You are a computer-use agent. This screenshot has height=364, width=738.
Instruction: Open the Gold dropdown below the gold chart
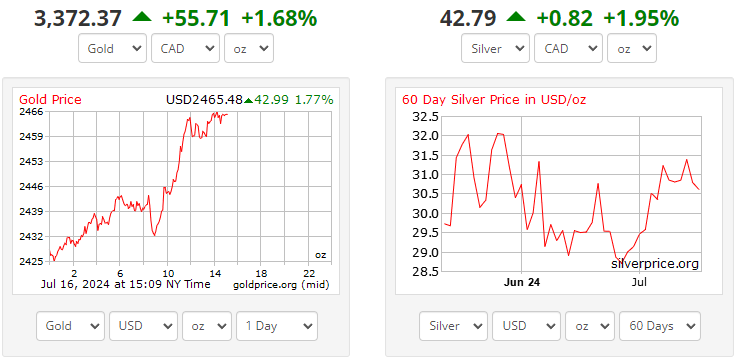pyautogui.click(x=71, y=326)
